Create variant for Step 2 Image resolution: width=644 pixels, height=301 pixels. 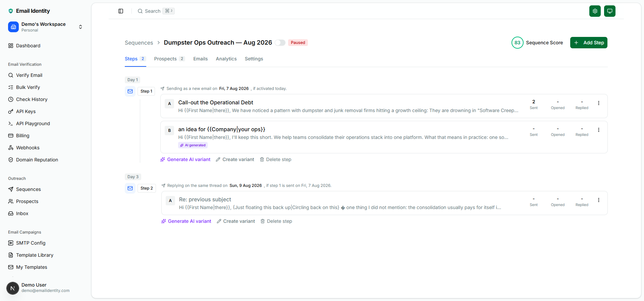[236, 221]
